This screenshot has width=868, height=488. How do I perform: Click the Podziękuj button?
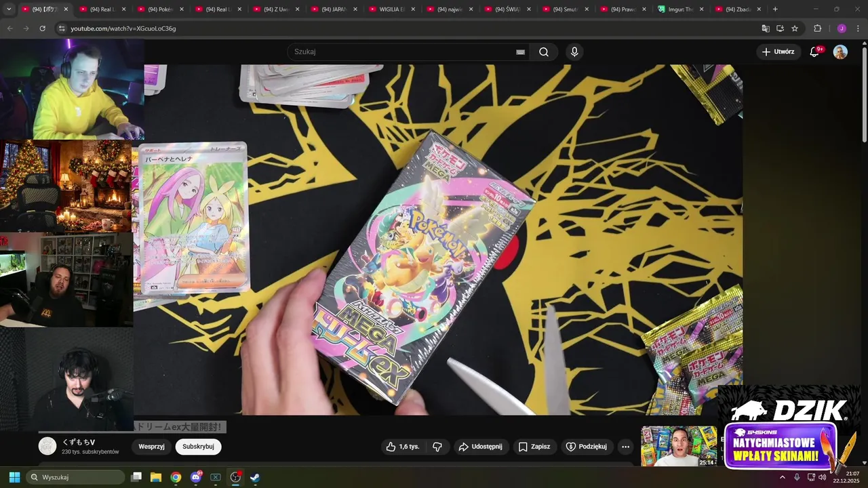click(587, 447)
